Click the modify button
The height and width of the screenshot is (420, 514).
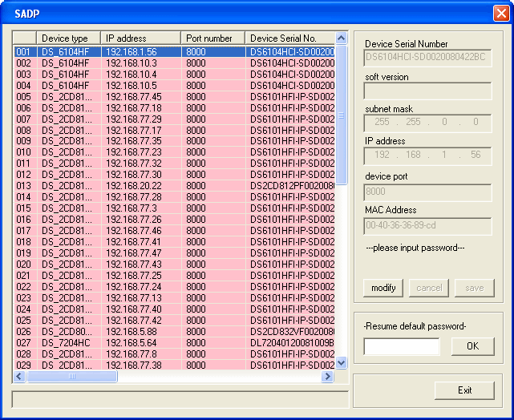[x=383, y=288]
